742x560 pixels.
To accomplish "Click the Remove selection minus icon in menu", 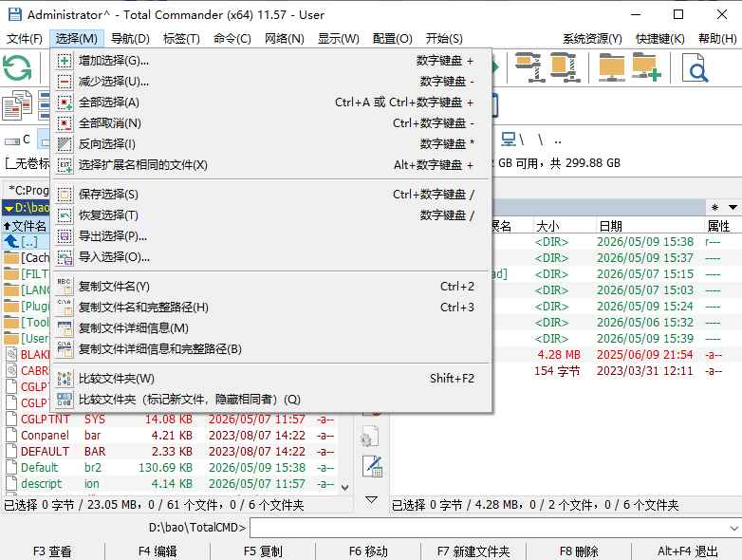I will [65, 82].
